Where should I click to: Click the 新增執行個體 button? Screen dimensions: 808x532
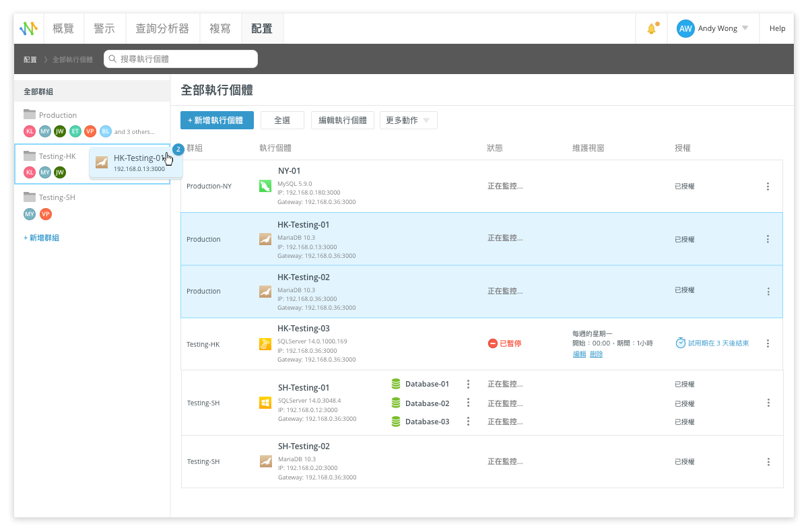pos(216,121)
